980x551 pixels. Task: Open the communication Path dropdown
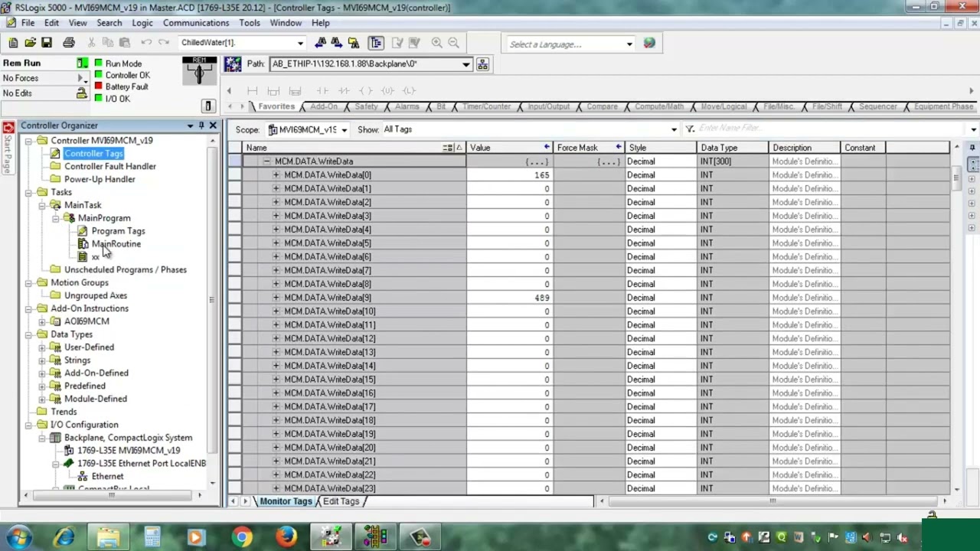click(x=465, y=64)
